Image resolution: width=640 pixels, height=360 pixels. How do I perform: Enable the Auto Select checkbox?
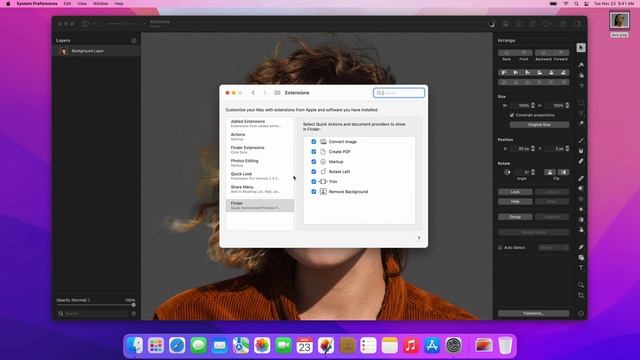click(500, 247)
